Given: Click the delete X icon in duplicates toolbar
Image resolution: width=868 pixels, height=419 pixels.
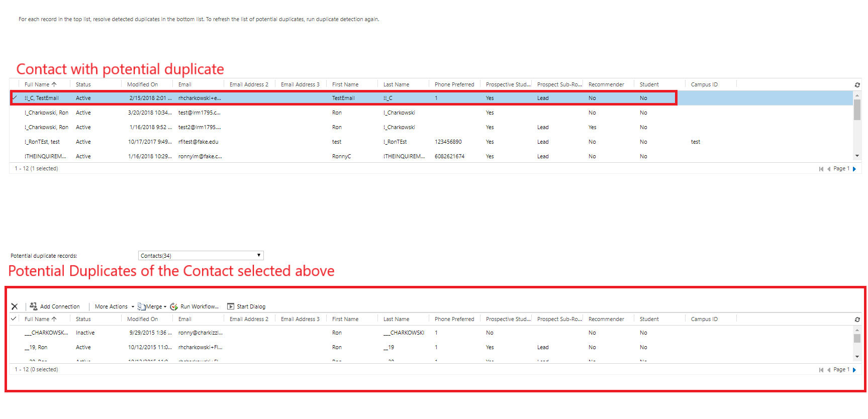Looking at the screenshot, I should click(15, 306).
